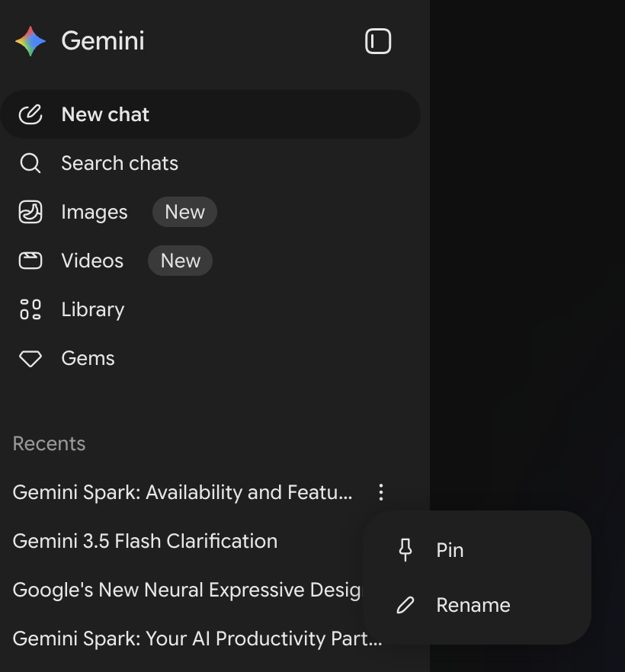Viewport: 625px width, 672px height.
Task: Open 'Gemini 3.5 Flash Clarification' chat
Action: 145,541
